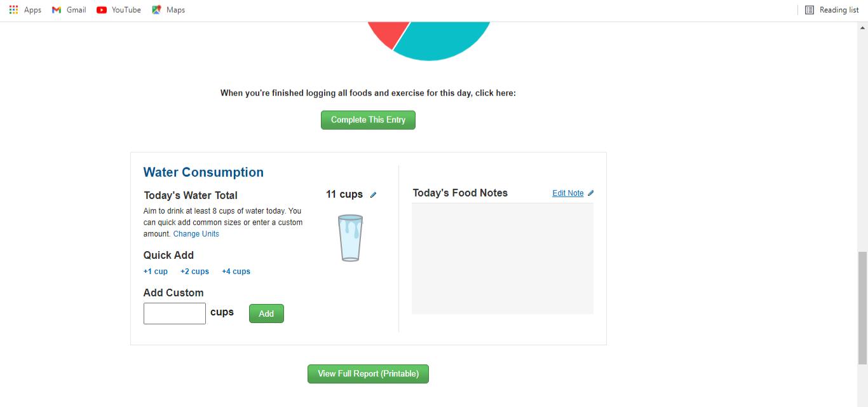868x407 pixels.
Task: Click the green Add button
Action: [266, 314]
